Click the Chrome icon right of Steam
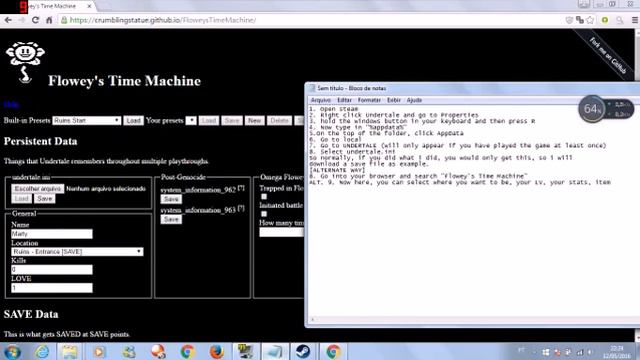The height and width of the screenshot is (360, 640). [333, 351]
